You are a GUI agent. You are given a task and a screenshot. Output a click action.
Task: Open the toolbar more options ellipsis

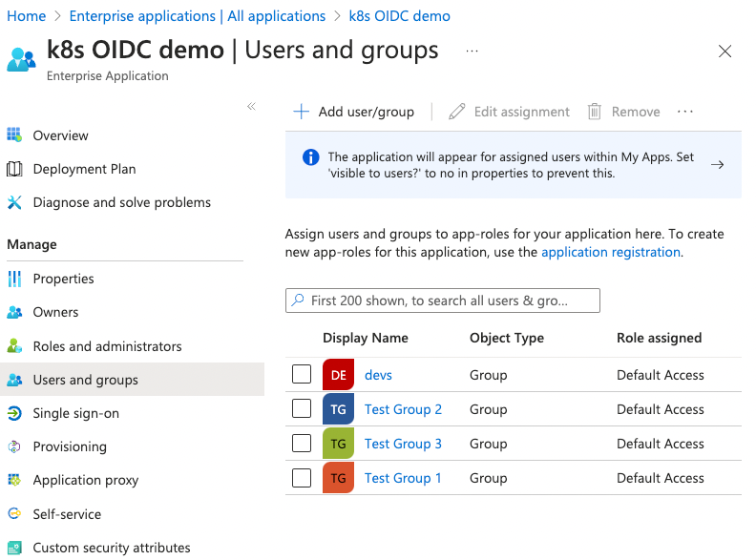click(684, 112)
